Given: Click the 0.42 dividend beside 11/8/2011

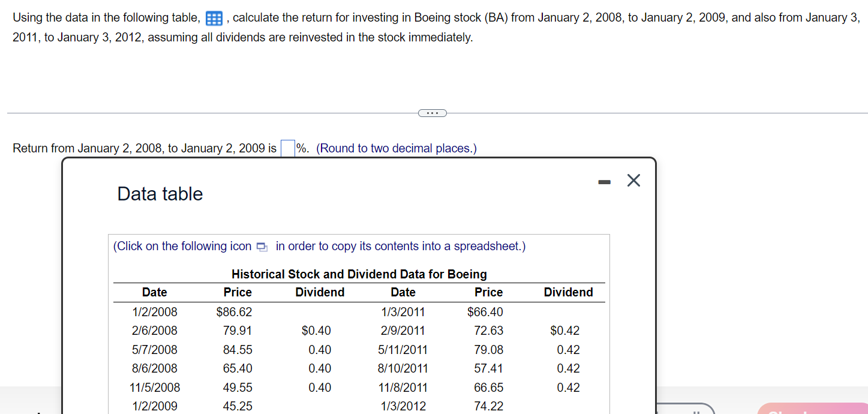Looking at the screenshot, I should click(x=567, y=387).
